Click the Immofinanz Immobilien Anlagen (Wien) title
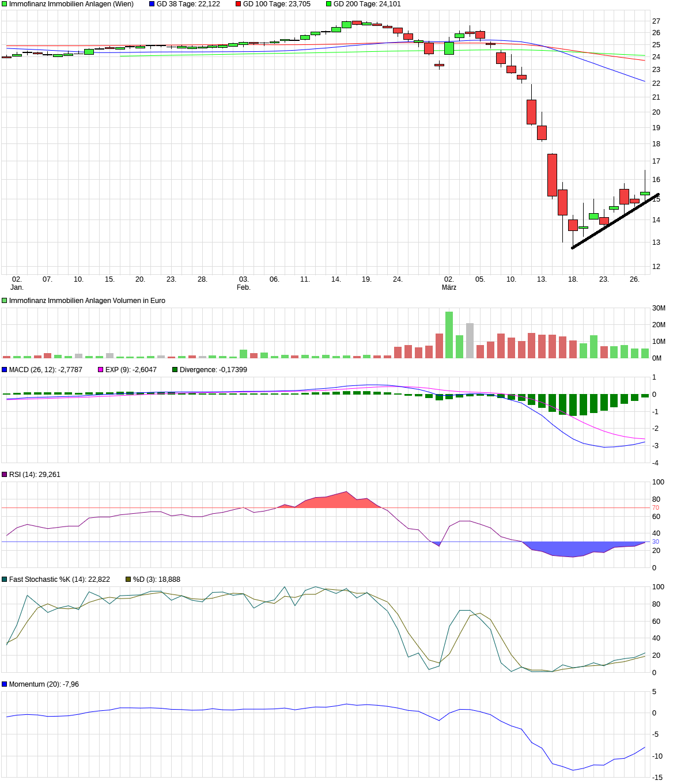Viewport: 677px width, 784px height. pyautogui.click(x=71, y=4)
